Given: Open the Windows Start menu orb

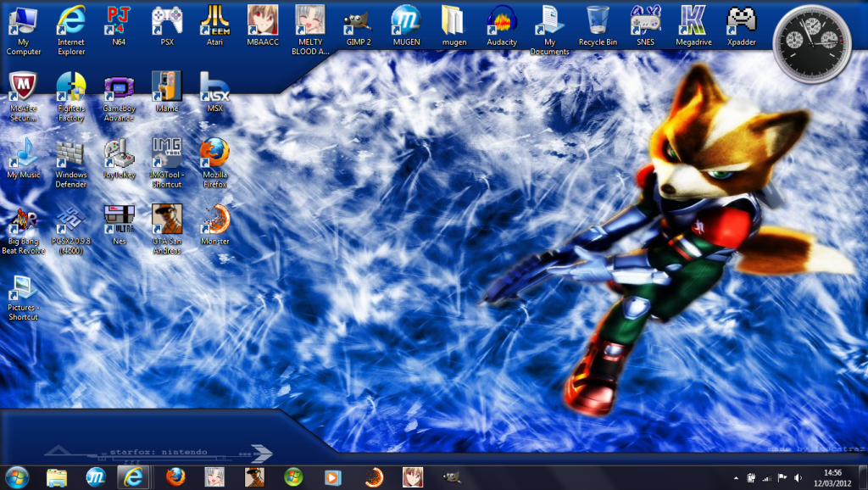Looking at the screenshot, I should click(x=17, y=477).
